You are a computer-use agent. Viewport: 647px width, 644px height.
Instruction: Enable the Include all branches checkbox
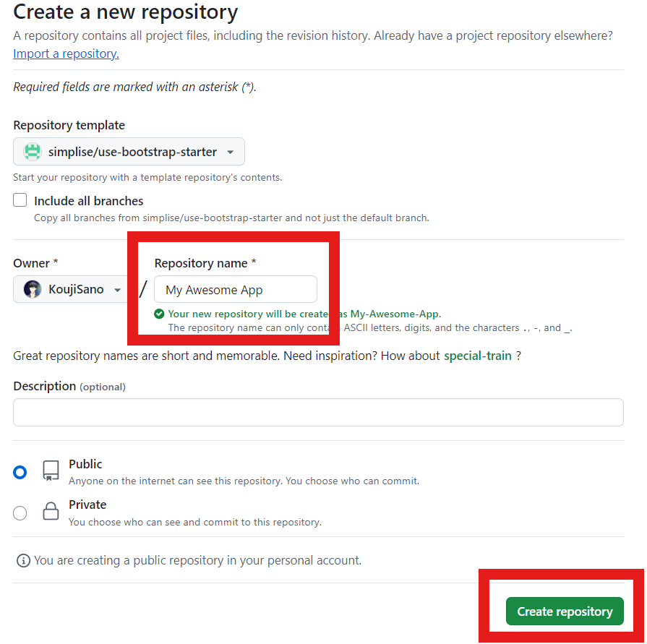(x=20, y=199)
